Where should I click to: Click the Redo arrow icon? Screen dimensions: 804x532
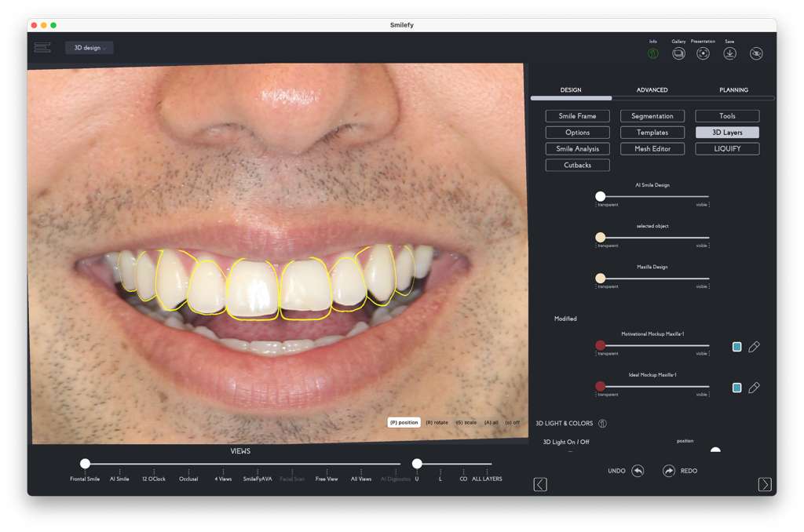[669, 471]
